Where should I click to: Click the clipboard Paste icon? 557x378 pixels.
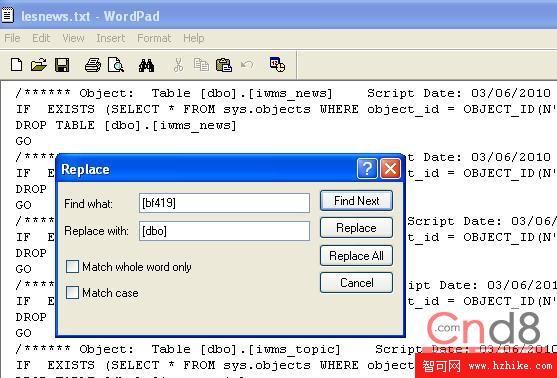coord(224,65)
